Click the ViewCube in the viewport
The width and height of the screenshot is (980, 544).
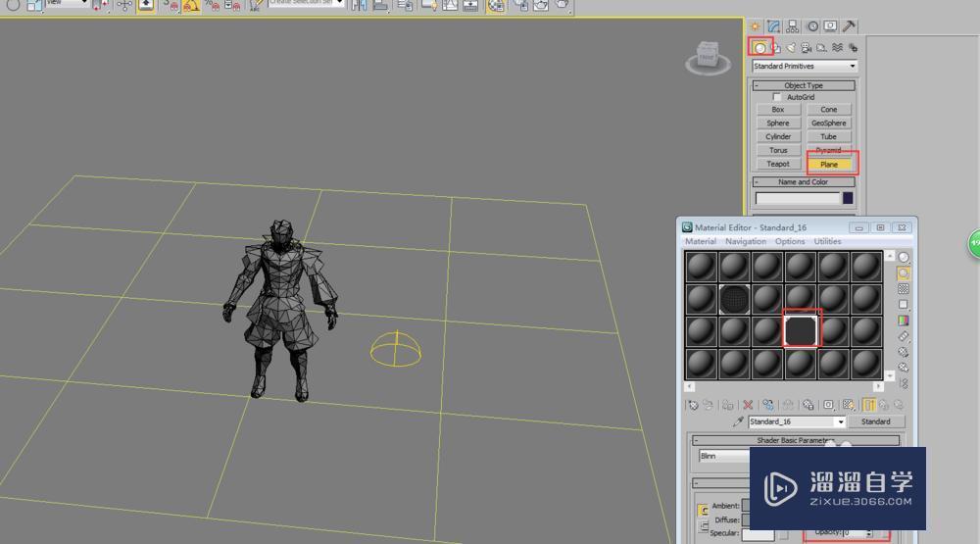(x=709, y=58)
